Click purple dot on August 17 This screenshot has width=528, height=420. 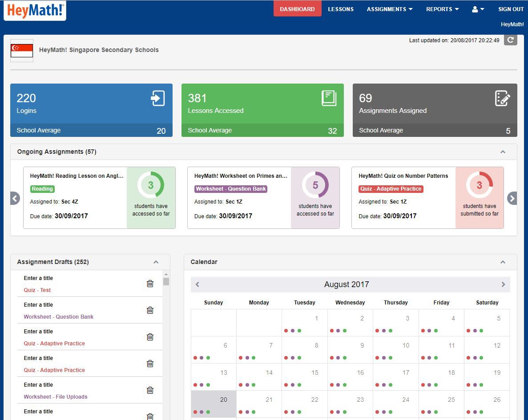point(384,385)
